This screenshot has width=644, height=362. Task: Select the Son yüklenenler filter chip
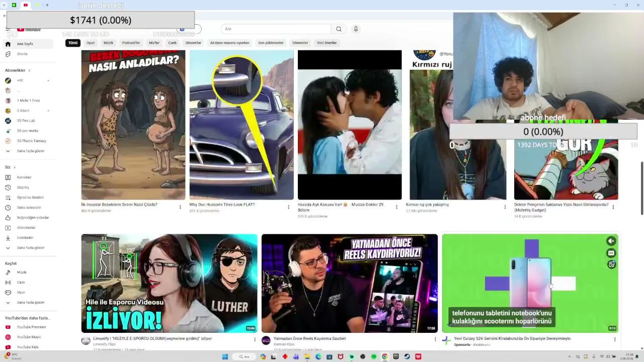click(271, 43)
